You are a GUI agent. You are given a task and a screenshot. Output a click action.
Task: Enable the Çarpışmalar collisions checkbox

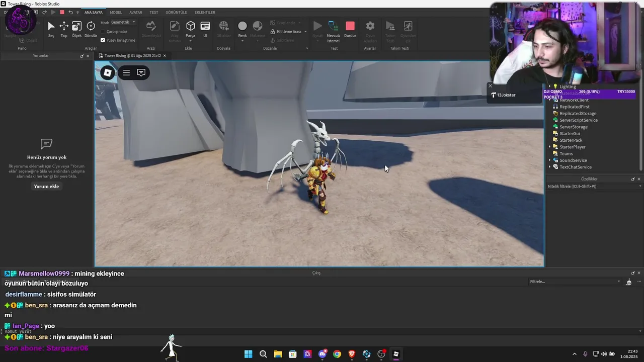click(103, 32)
